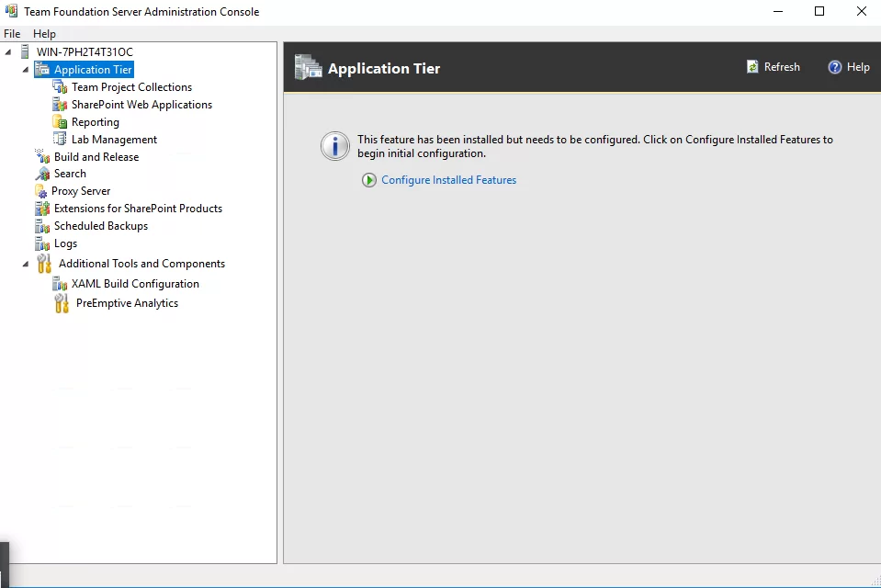The image size is (881, 588).
Task: Click the Build and Release icon
Action: pos(42,157)
